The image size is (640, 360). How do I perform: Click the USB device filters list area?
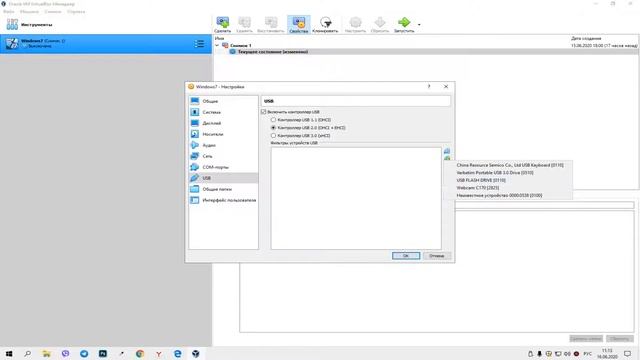pos(356,198)
